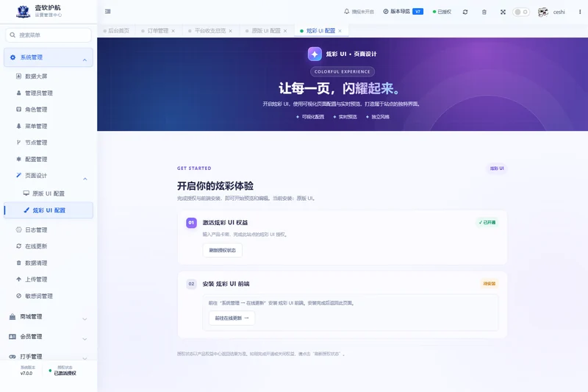This screenshot has height=392, width=588.
Task: Click the notification bell icon in header
Action: point(346,12)
